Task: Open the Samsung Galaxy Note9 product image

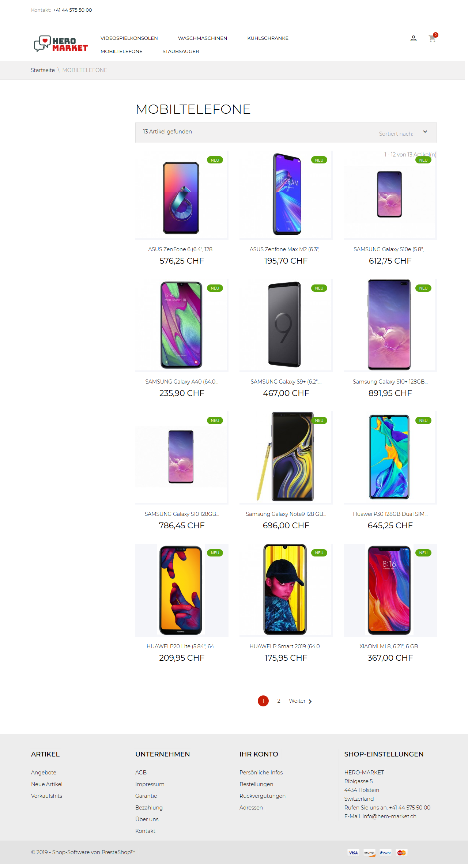Action: tap(286, 458)
